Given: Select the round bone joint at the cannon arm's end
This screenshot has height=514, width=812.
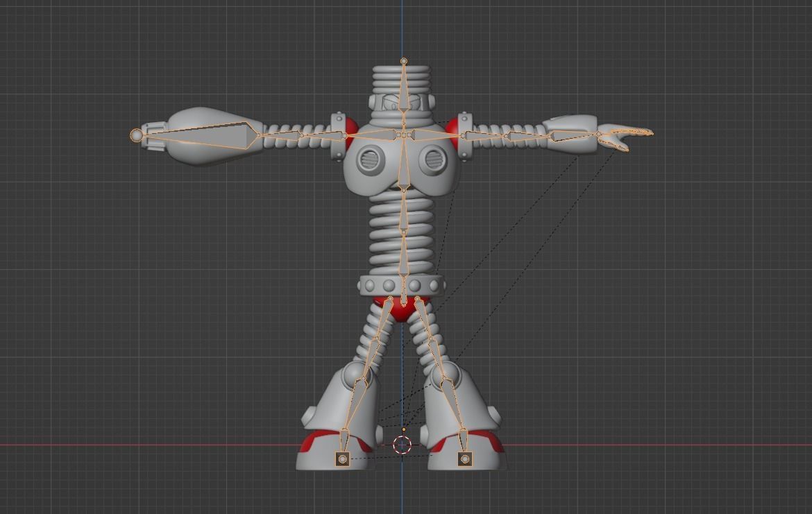Looking at the screenshot, I should click(x=136, y=135).
